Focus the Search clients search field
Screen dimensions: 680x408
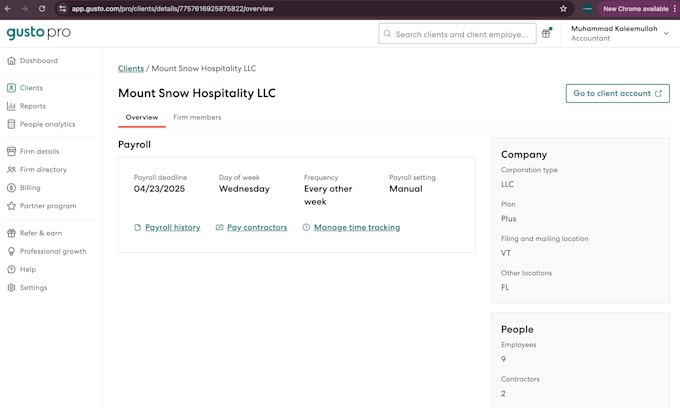(x=457, y=34)
